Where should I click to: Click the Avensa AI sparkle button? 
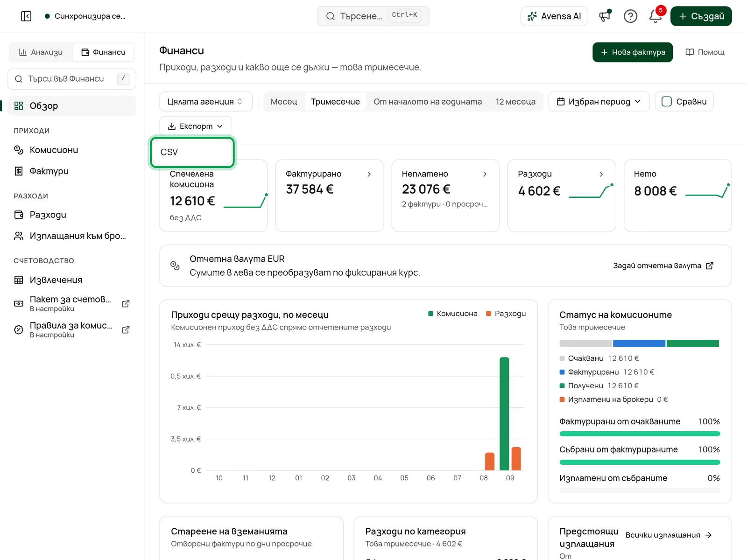click(x=554, y=16)
